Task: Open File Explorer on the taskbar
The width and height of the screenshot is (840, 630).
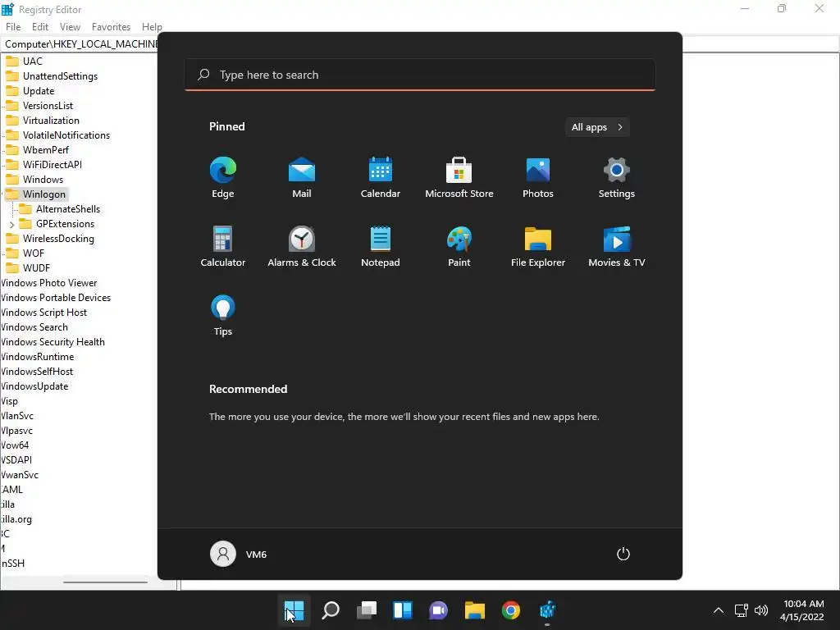Action: point(475,610)
